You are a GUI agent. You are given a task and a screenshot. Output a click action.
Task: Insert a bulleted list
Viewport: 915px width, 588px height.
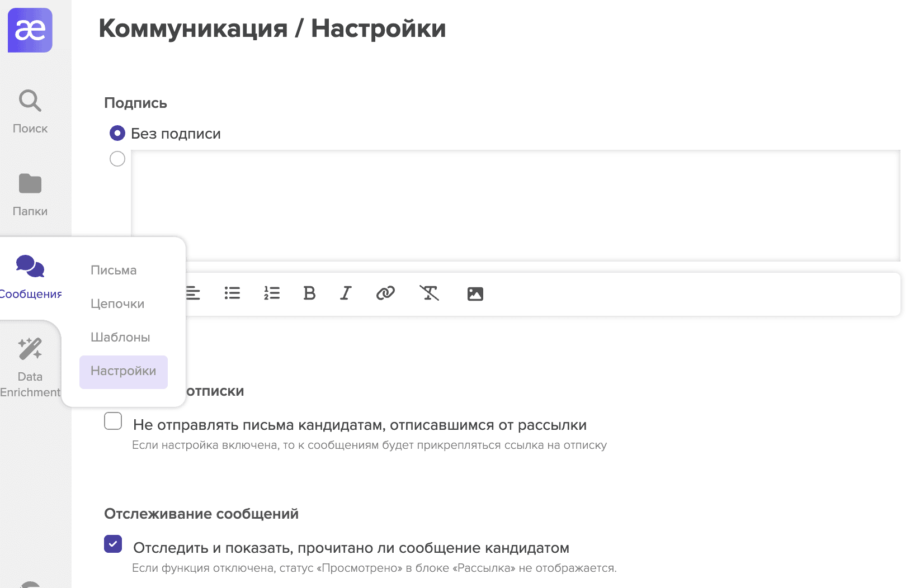[x=232, y=293]
